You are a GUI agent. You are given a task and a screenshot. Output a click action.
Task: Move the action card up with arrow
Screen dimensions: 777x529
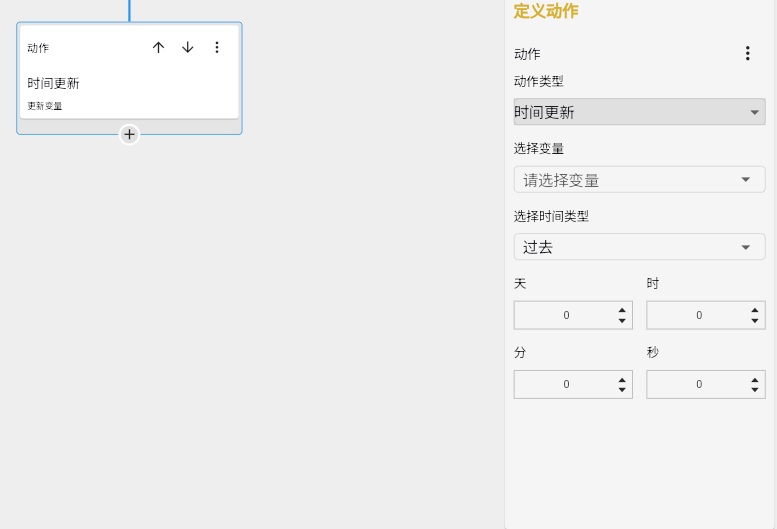click(158, 47)
